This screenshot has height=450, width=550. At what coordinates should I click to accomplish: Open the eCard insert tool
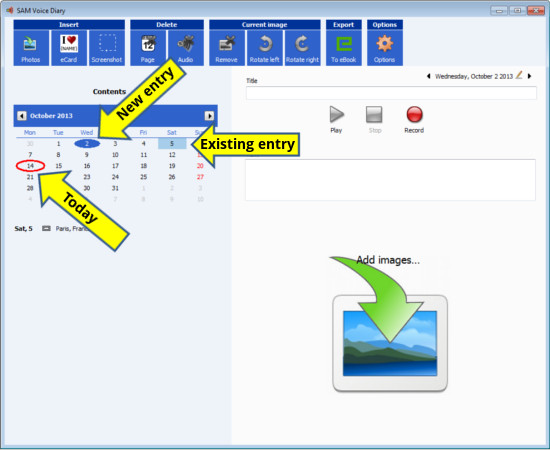coord(69,48)
